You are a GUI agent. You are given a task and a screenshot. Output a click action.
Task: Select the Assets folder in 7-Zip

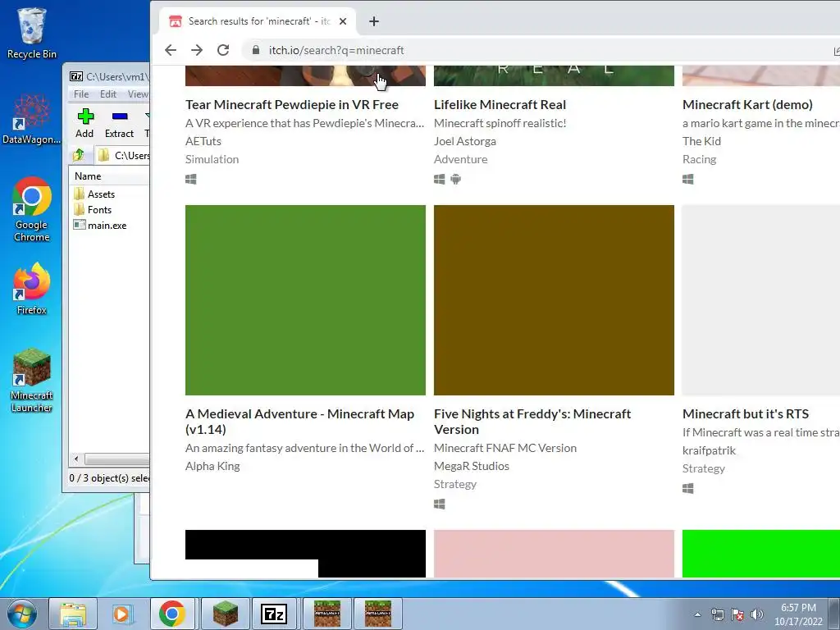pyautogui.click(x=95, y=194)
